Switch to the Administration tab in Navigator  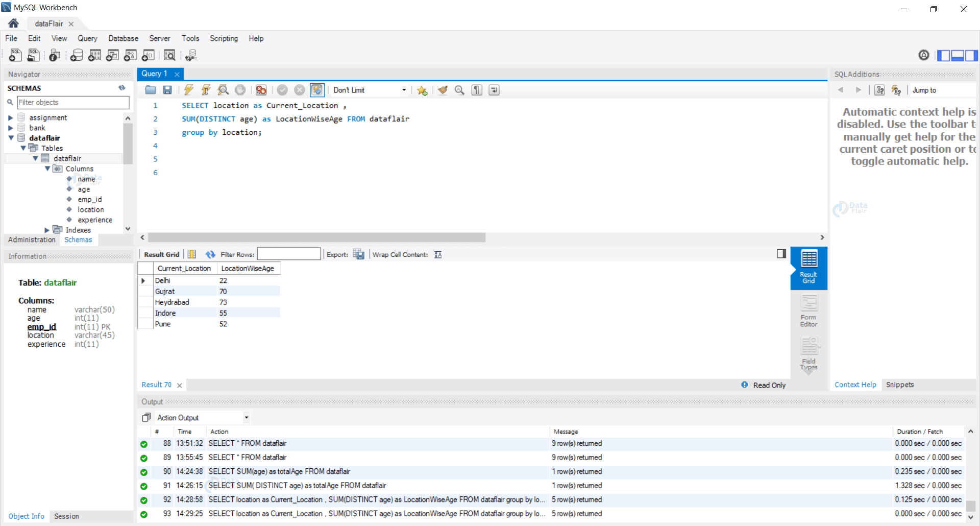(31, 240)
